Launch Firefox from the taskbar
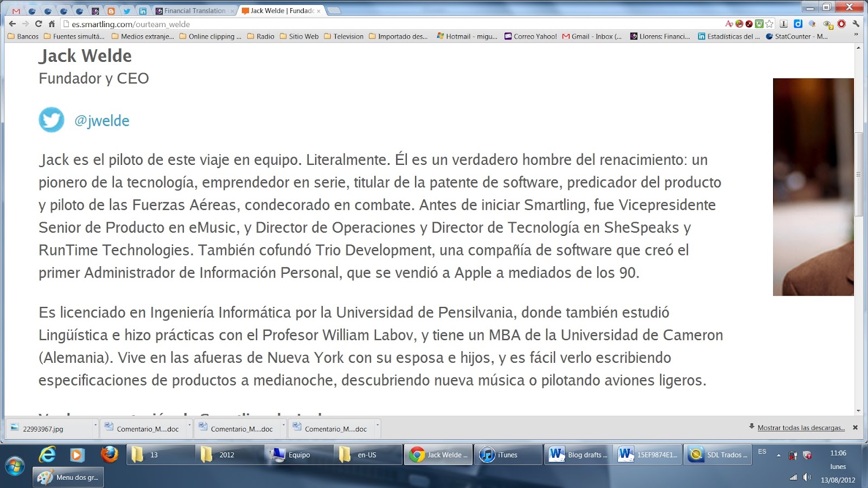 pyautogui.click(x=110, y=454)
